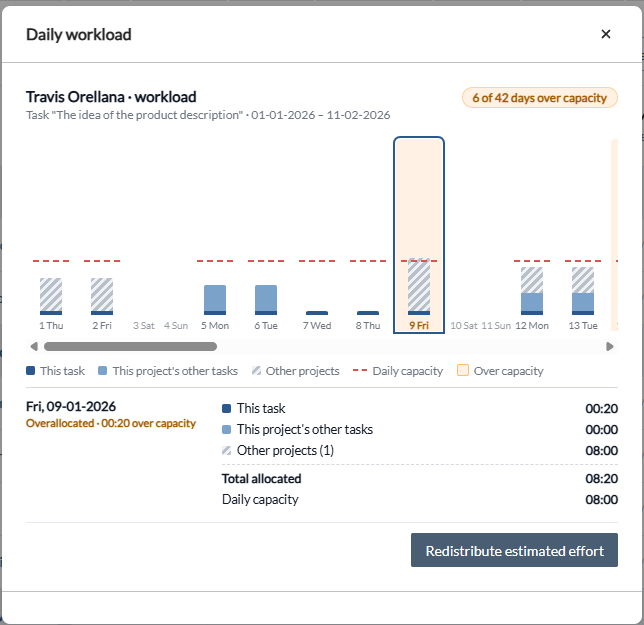Click the chart's right scroll arrow
The width and height of the screenshot is (644, 625).
(610, 347)
